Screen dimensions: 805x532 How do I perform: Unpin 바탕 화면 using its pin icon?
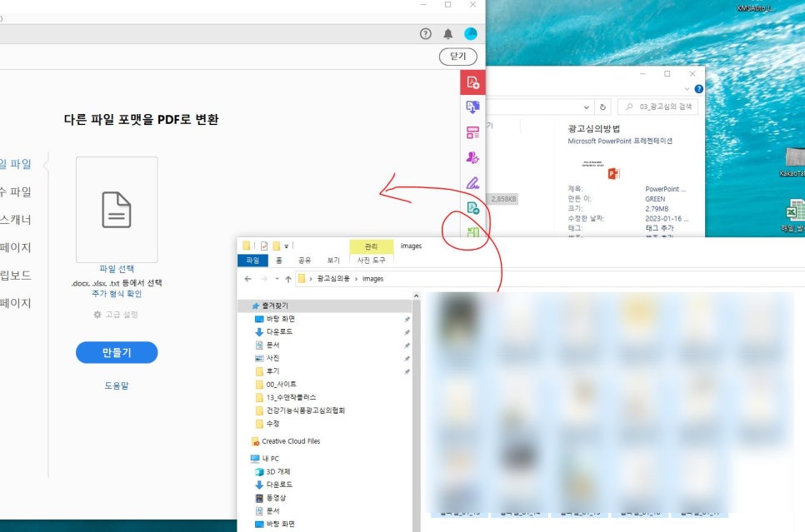[407, 319]
